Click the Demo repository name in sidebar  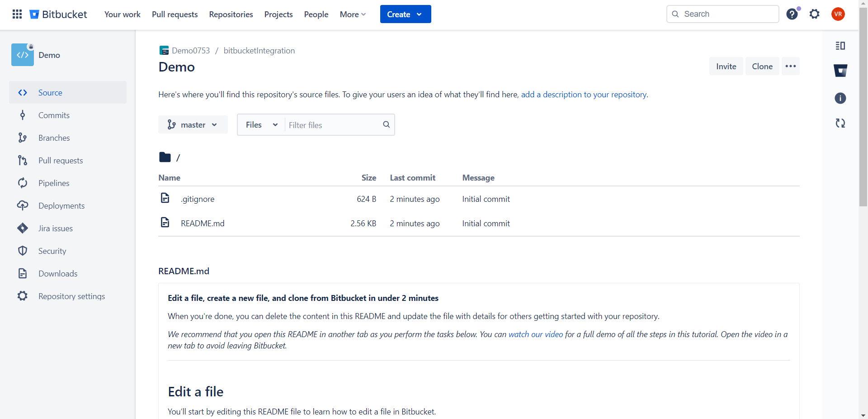(49, 55)
